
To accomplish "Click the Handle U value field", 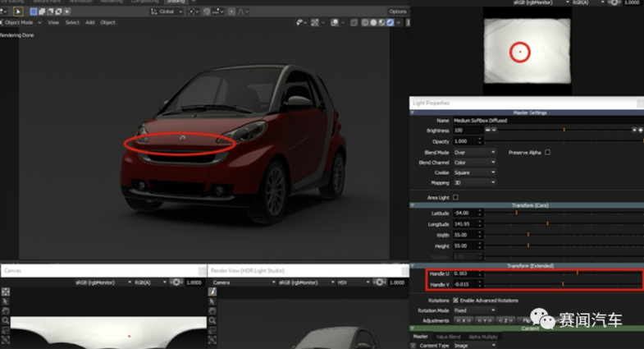I will (464, 273).
